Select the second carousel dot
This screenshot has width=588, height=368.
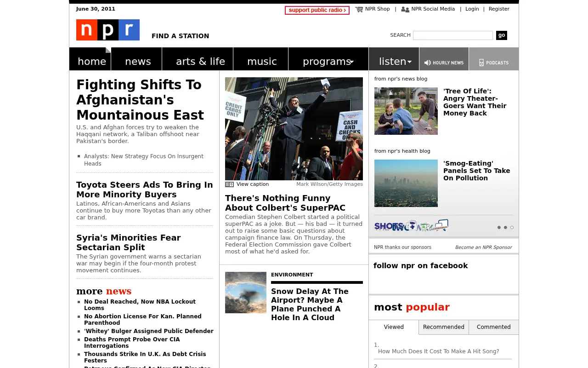505,227
